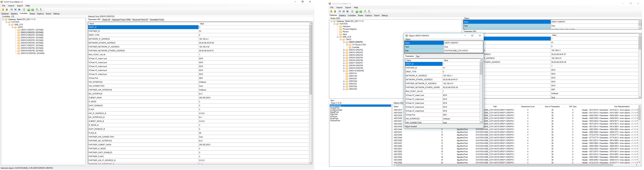Open File menu in left window
Image resolution: width=644 pixels, height=170 pixels.
(3, 6)
